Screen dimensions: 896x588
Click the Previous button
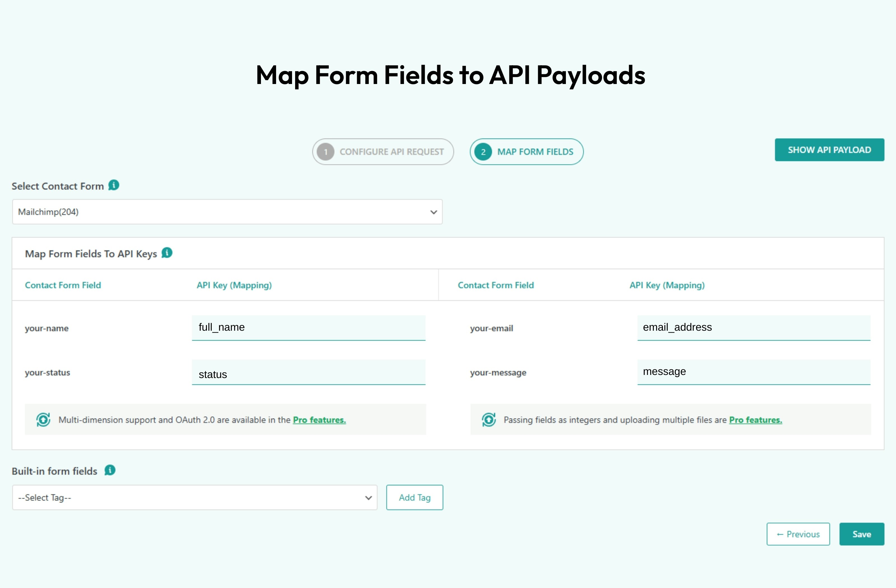click(x=798, y=534)
